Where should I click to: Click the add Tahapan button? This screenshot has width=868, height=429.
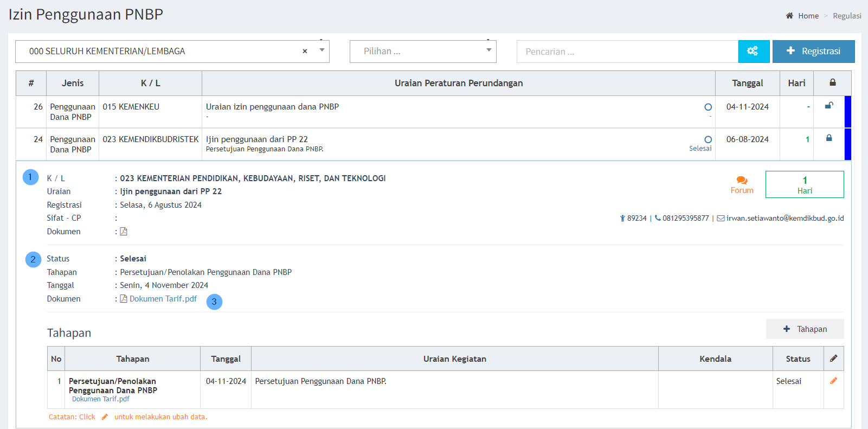click(x=805, y=329)
